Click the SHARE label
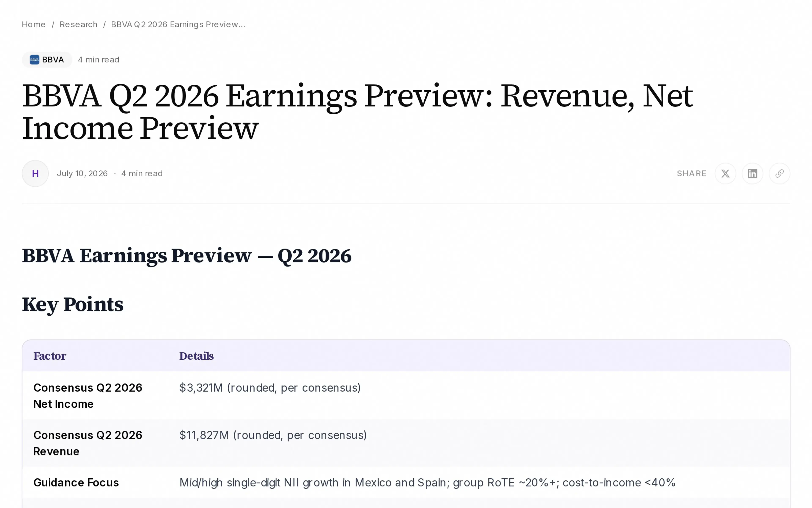Screen dimensions: 812x508 tap(691, 173)
